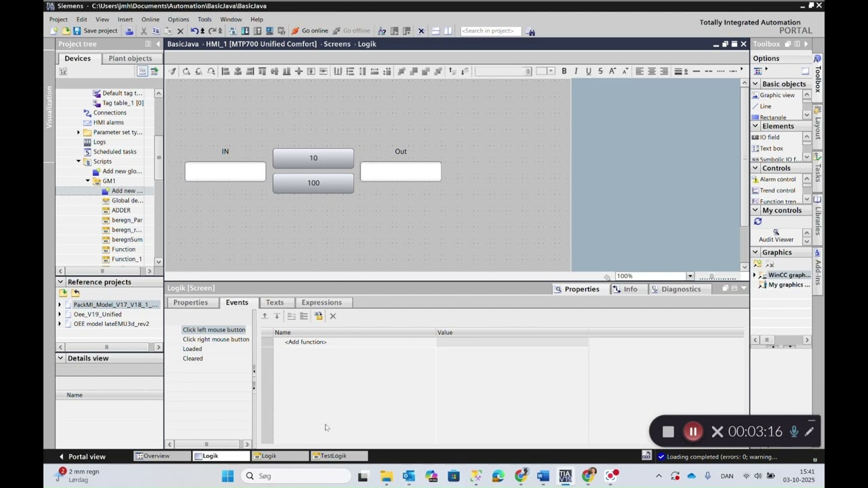Click the Go offline button
The image size is (868, 488).
[351, 30]
